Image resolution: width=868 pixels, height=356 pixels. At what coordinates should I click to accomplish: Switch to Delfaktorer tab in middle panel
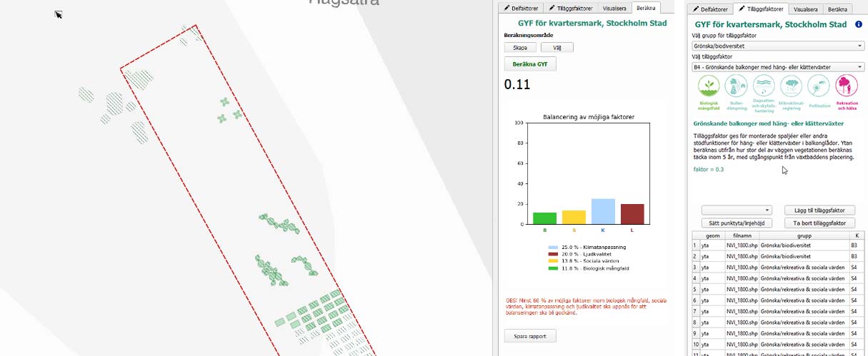[521, 9]
